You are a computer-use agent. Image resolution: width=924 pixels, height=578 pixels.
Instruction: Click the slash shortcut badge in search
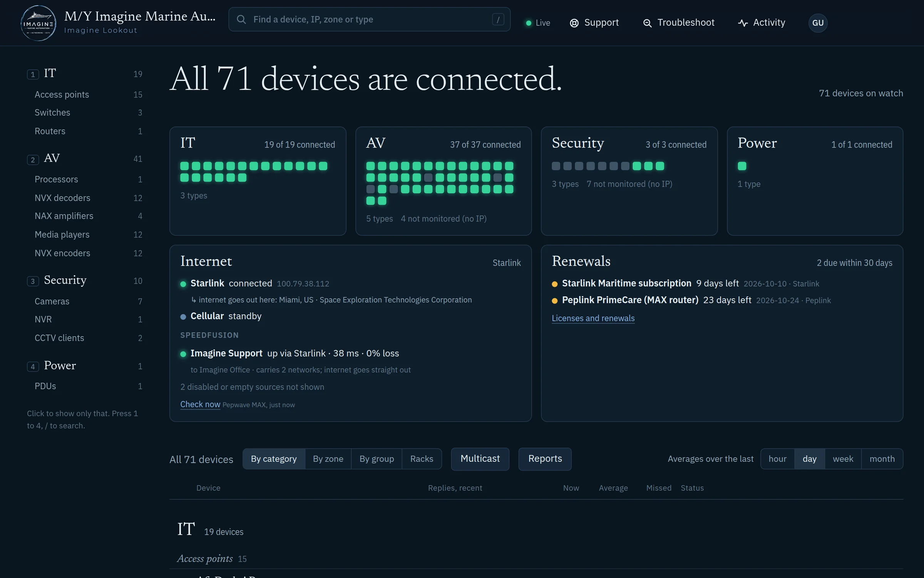498,19
